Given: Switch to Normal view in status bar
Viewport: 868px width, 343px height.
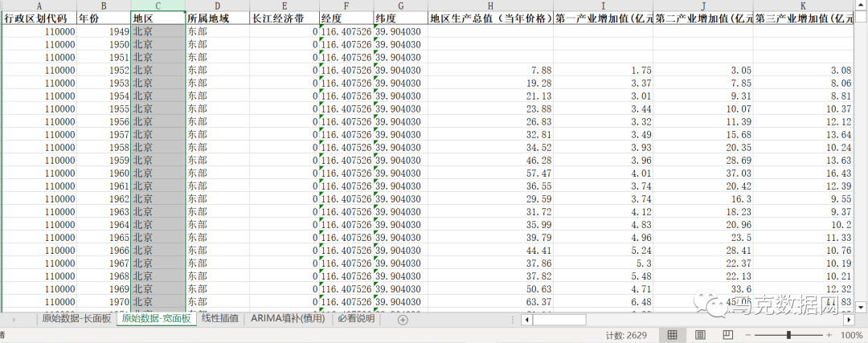Looking at the screenshot, I should (672, 335).
